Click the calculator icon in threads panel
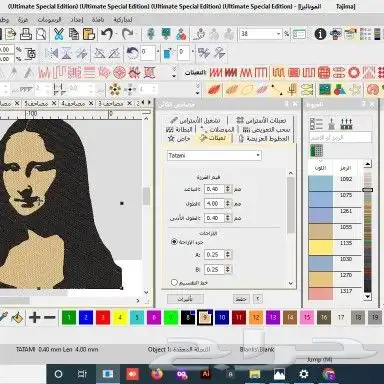Screen dimensions: 384x384 click(316, 151)
